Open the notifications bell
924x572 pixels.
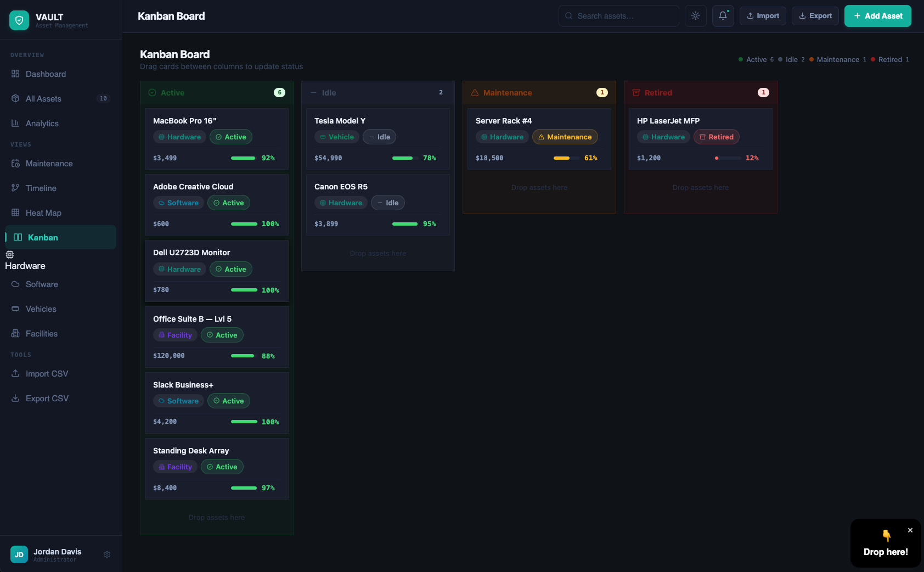(723, 16)
